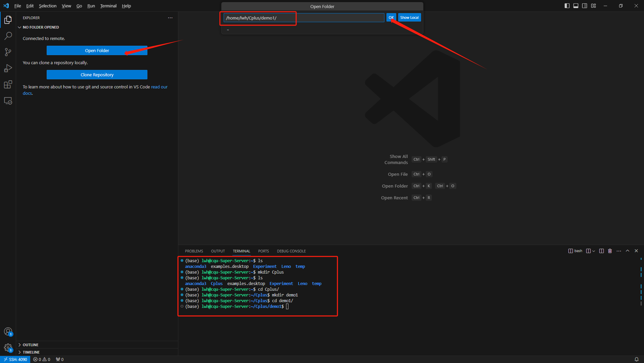The image size is (644, 363).
Task: Switch to the PROBLEMS tab
Action: [194, 251]
